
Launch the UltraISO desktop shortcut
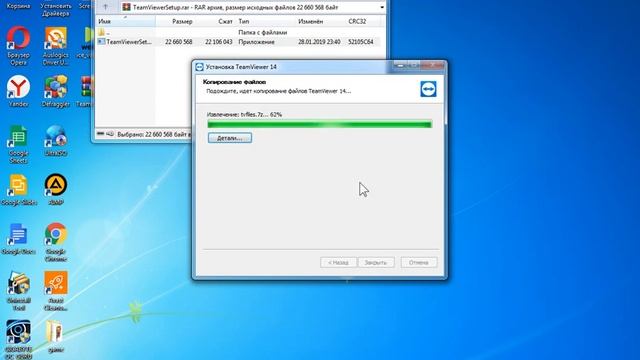(56, 141)
